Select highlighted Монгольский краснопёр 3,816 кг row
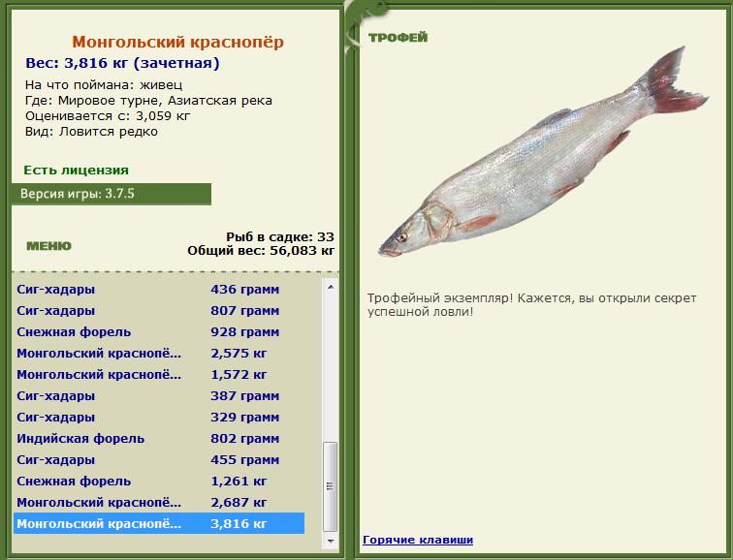 coord(159,523)
